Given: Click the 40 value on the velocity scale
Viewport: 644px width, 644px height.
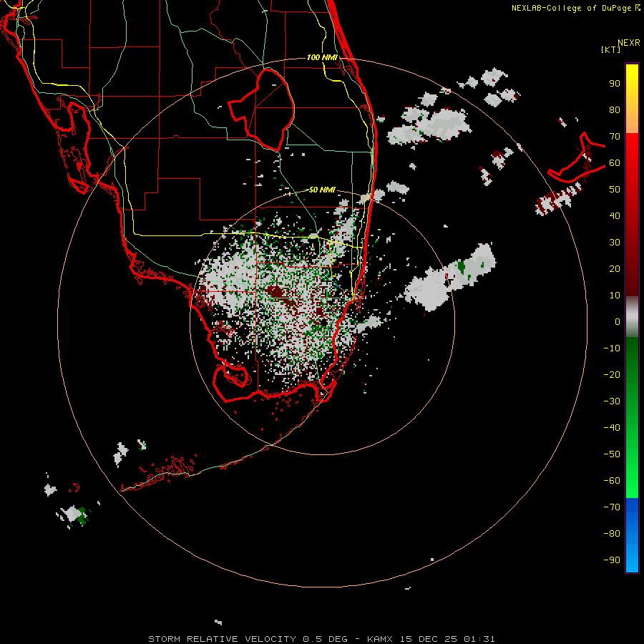Looking at the screenshot, I should pos(615,215).
